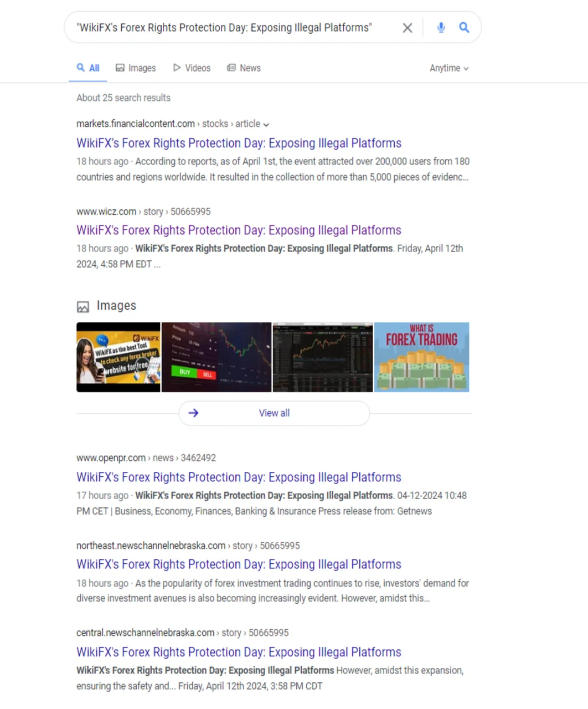Image resolution: width=588 pixels, height=709 pixels.
Task: Click the northeast.newschannelnebraska.com breadcrumb URL
Action: tap(188, 546)
